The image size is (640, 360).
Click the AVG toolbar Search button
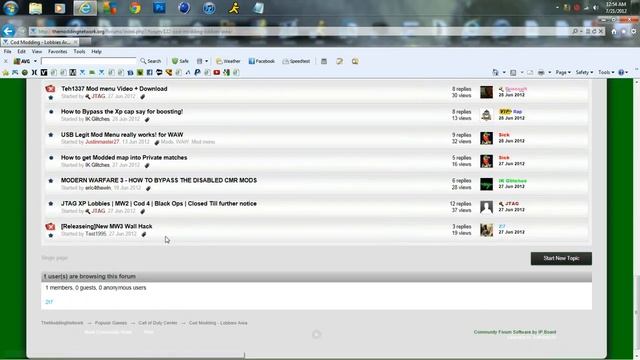151,61
